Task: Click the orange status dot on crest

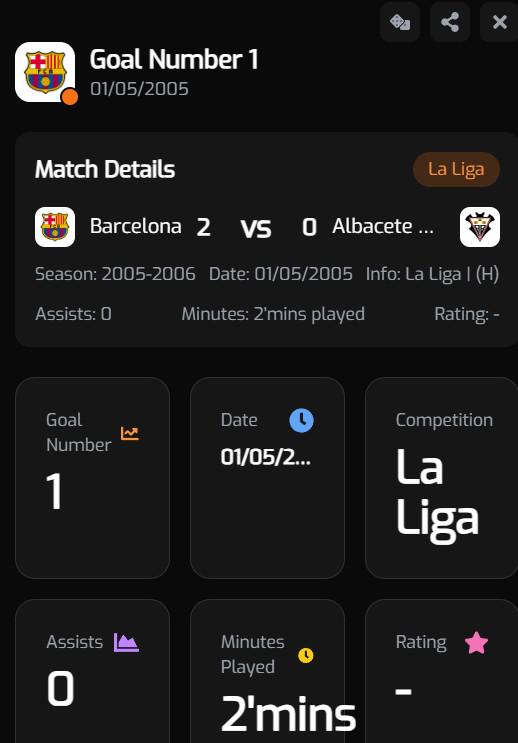Action: coord(70,97)
